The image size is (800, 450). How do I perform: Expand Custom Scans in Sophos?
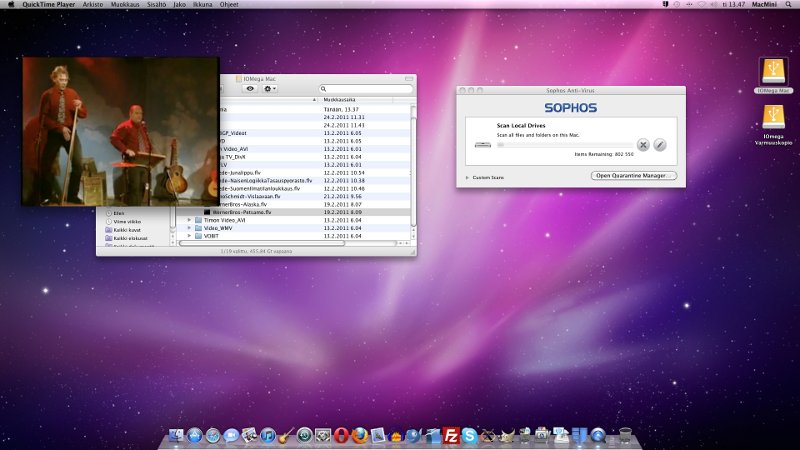click(x=467, y=178)
